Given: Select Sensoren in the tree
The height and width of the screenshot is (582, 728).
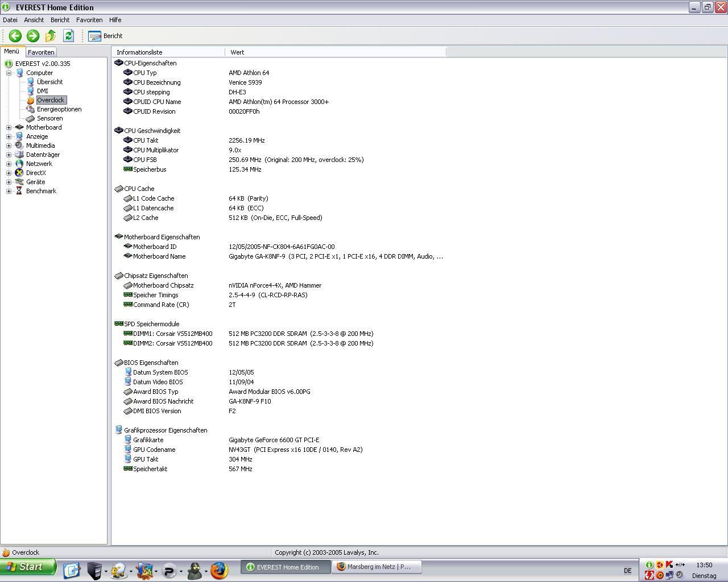Looking at the screenshot, I should point(49,118).
